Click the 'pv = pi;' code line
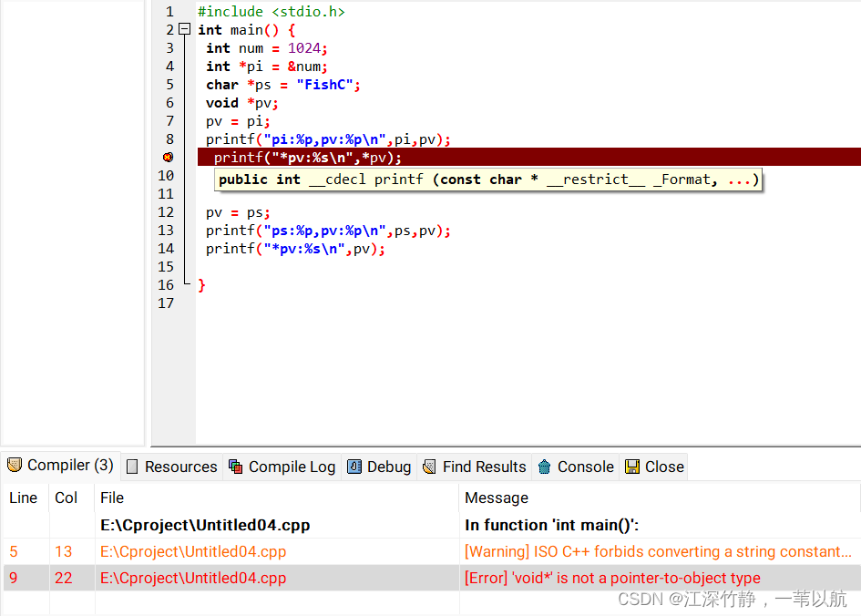Screen dimensions: 861x616 (x=239, y=121)
